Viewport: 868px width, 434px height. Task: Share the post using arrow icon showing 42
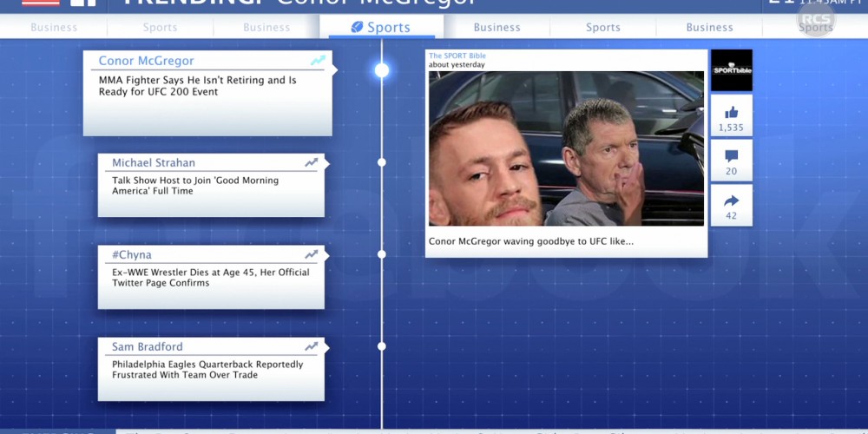click(731, 205)
